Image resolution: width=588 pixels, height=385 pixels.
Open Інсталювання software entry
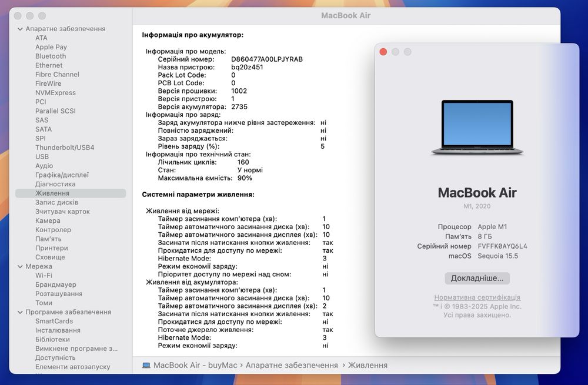[58, 330]
